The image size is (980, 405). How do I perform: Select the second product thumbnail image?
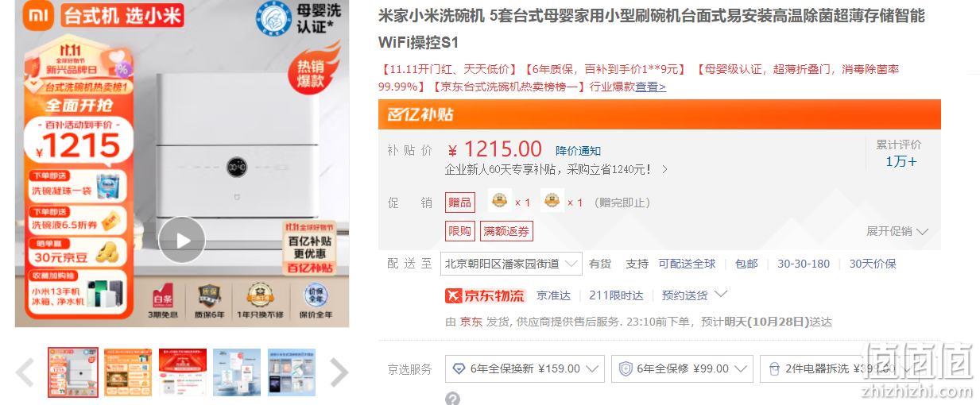click(127, 372)
